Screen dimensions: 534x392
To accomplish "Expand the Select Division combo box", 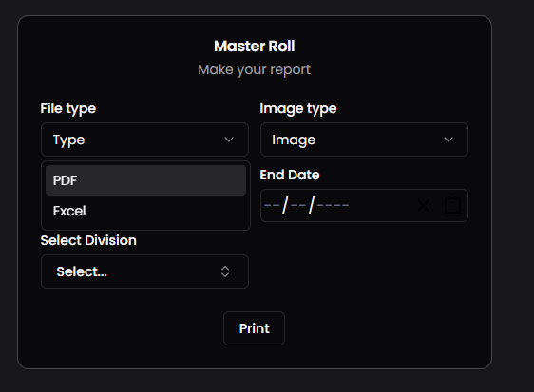I will [x=144, y=271].
